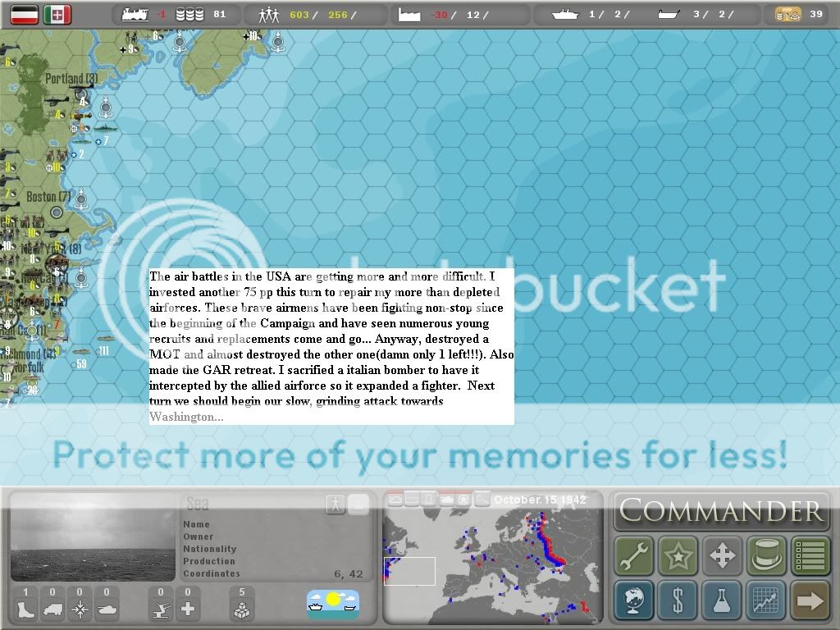This screenshot has width=840, height=630.
Task: Click the factory production icon
Action: click(x=409, y=15)
